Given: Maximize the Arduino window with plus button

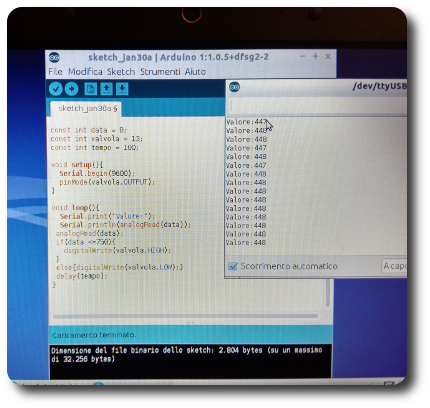Looking at the screenshot, I should 315,56.
